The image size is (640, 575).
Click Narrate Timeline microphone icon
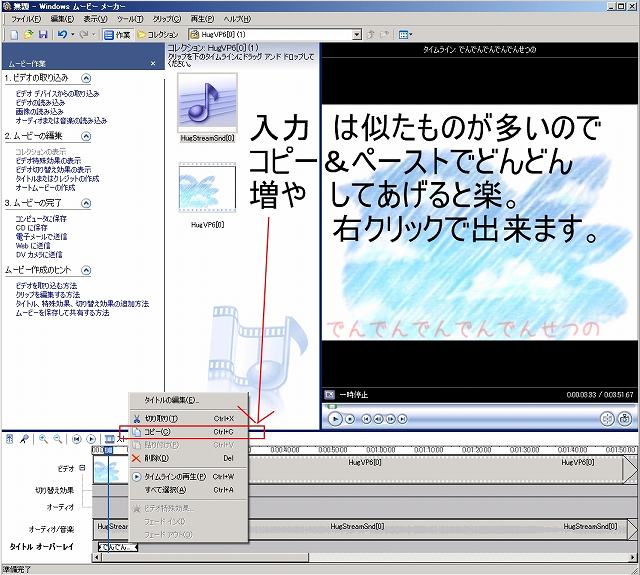(x=24, y=439)
